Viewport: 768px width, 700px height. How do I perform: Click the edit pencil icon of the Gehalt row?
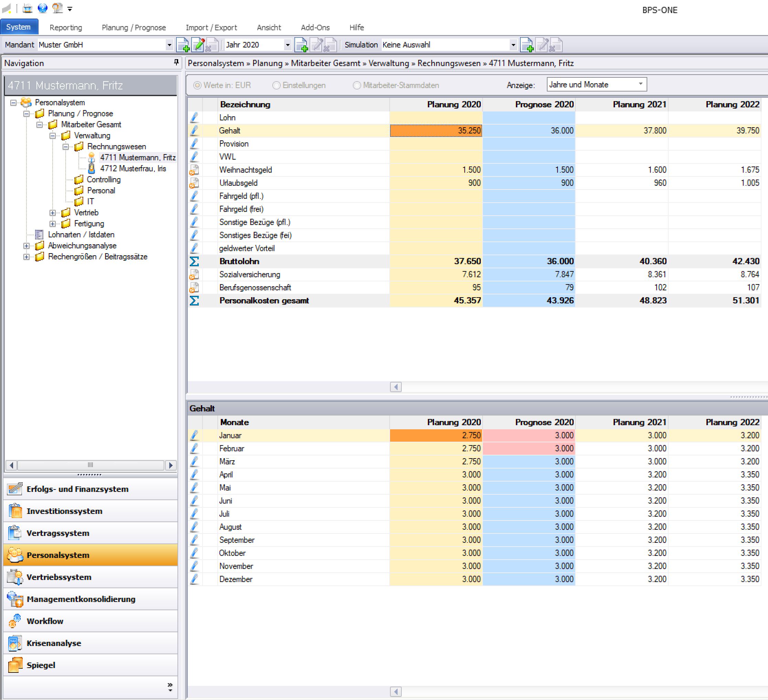(x=194, y=131)
